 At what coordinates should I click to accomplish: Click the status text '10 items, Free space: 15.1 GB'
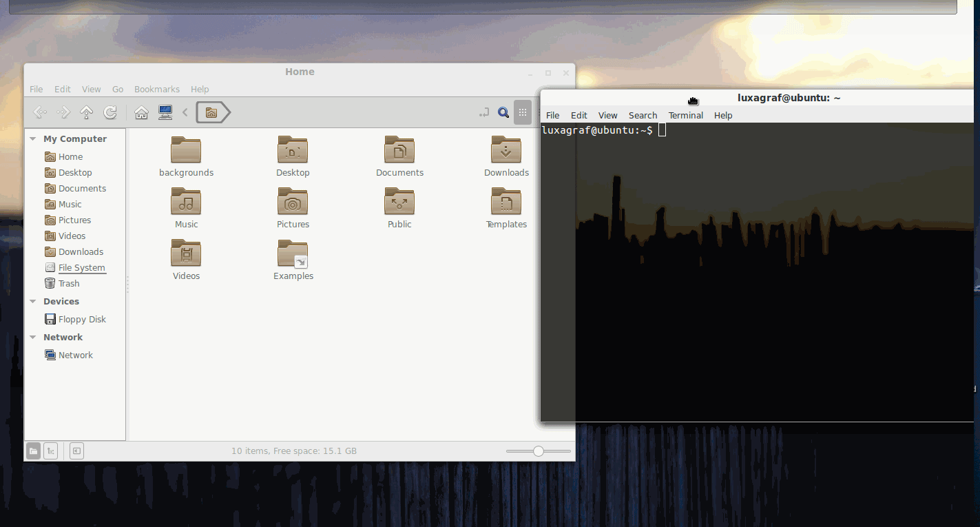click(x=294, y=451)
